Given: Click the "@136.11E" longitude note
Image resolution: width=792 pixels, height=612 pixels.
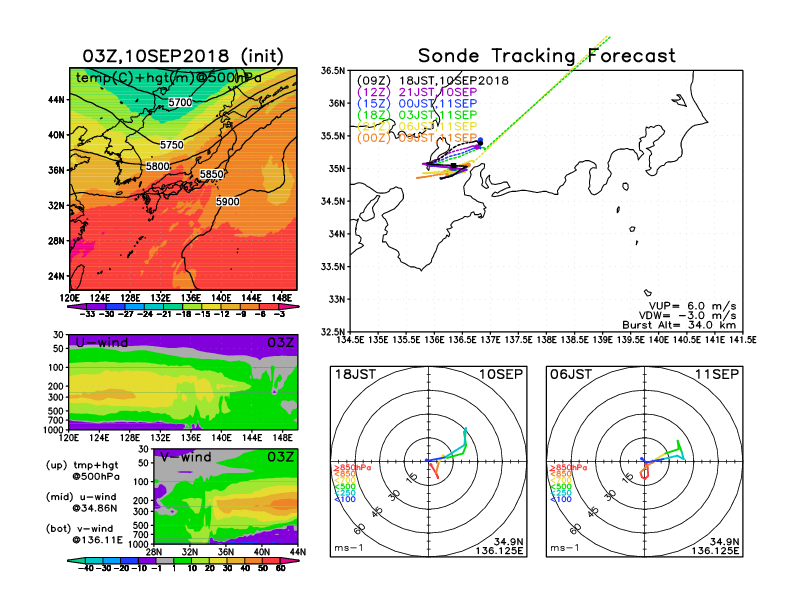Looking at the screenshot, I should click(x=97, y=540).
